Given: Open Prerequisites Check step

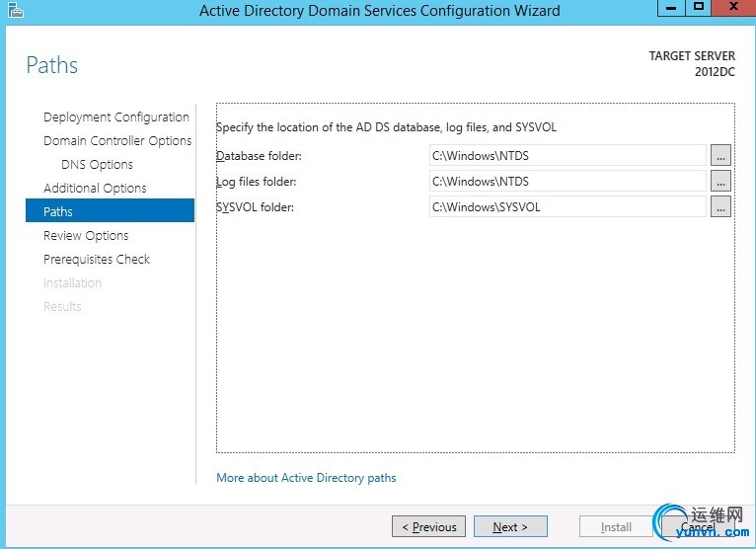Looking at the screenshot, I should click(x=97, y=259).
